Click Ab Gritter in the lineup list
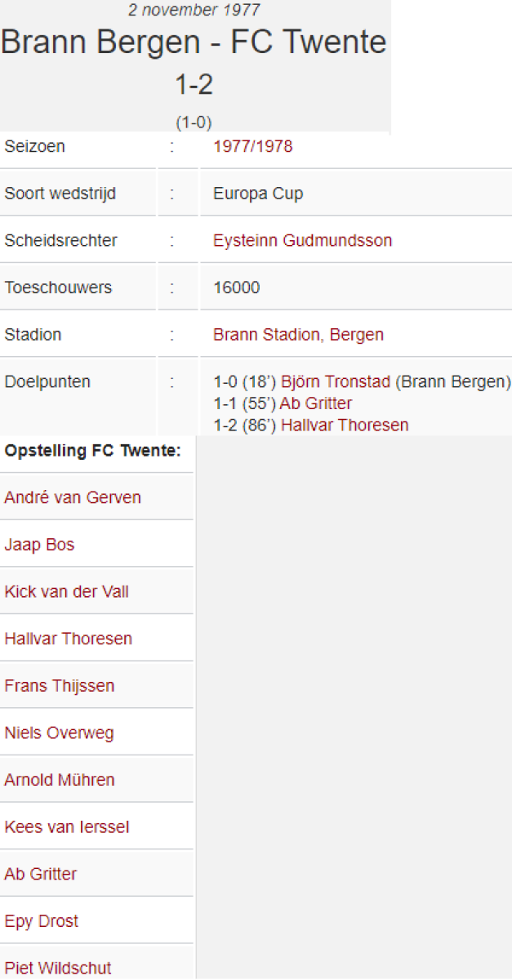This screenshot has height=980, width=512. coord(40,874)
